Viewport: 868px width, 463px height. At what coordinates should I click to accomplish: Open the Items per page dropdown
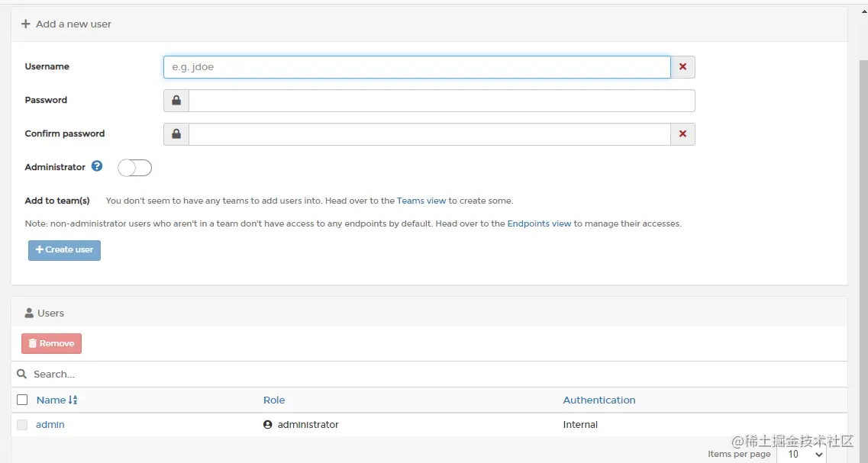801,454
